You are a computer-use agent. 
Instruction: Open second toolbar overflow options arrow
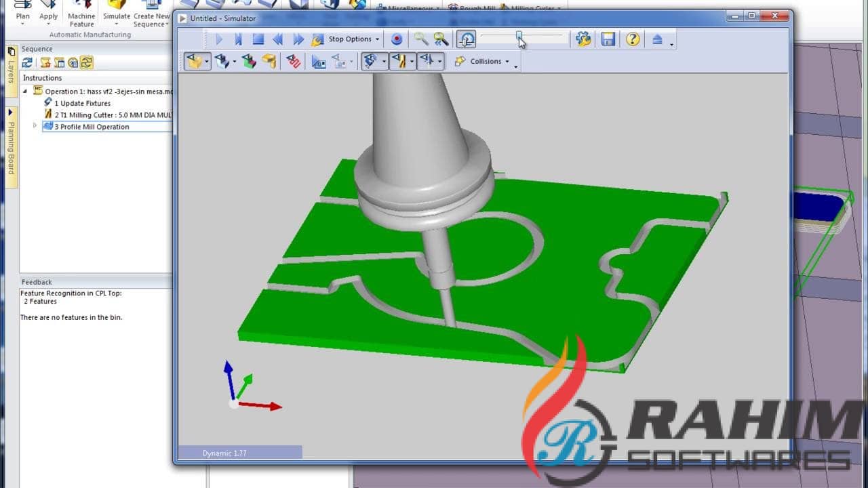coord(516,67)
